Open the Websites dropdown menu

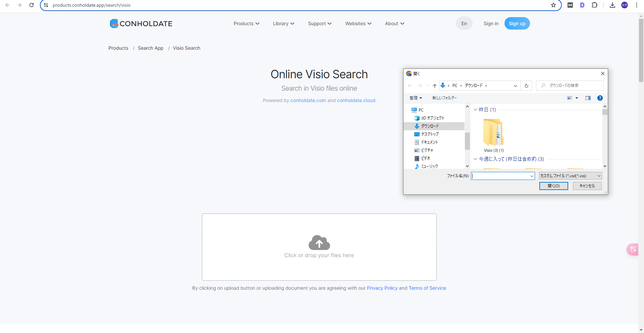point(358,23)
